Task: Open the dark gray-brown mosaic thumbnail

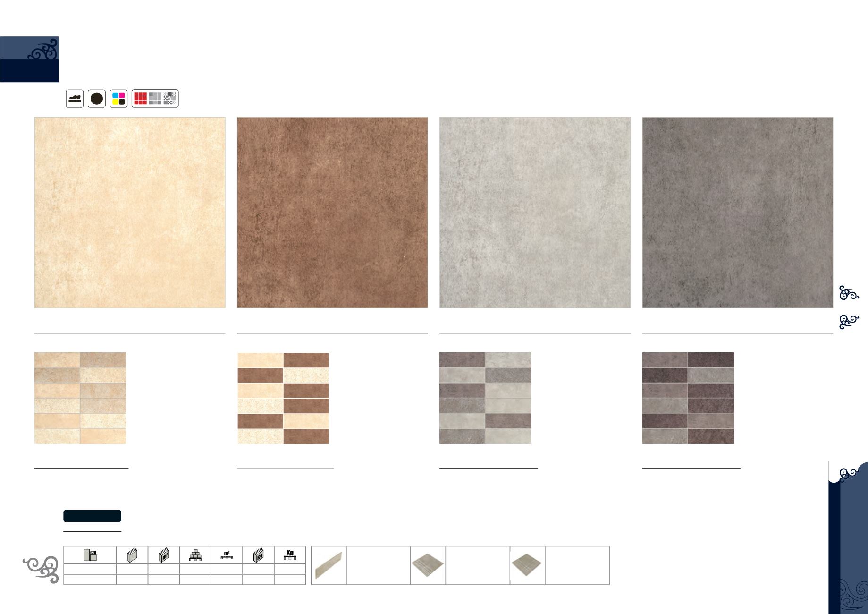Action: click(x=688, y=398)
